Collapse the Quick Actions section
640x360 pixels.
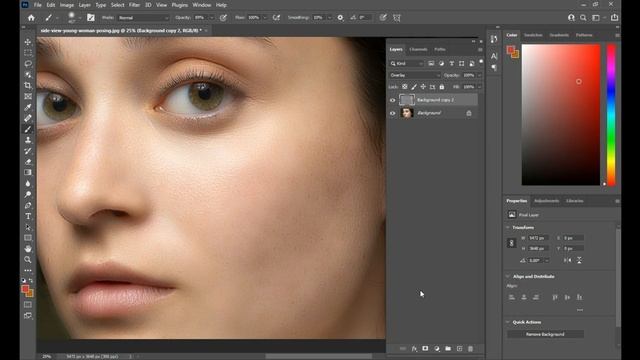tap(508, 322)
